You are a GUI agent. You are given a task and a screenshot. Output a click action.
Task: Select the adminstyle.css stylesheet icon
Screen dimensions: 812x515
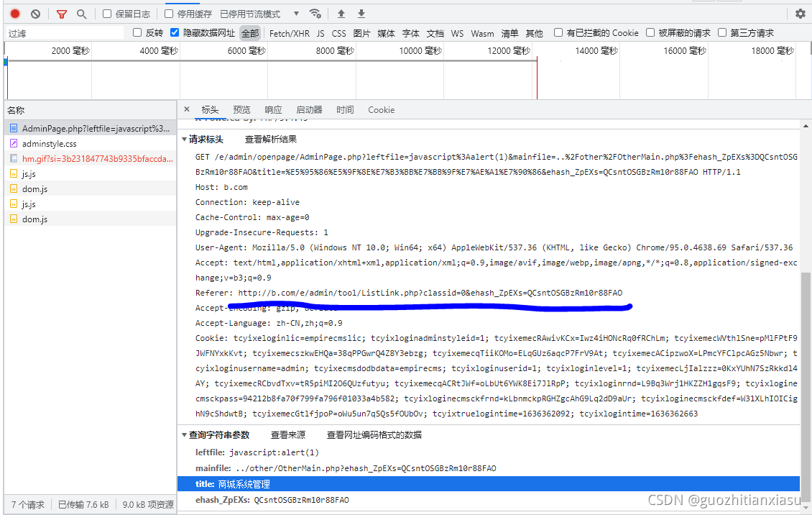pyautogui.click(x=14, y=144)
